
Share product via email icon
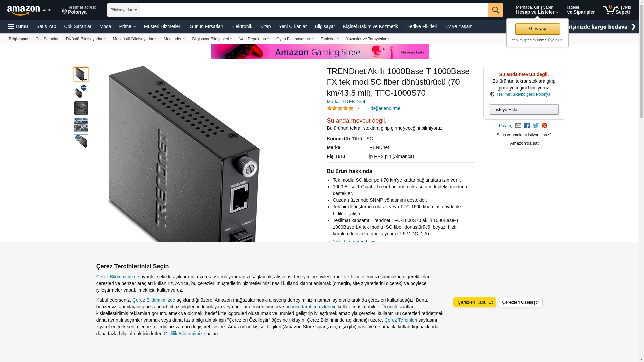[x=518, y=126]
